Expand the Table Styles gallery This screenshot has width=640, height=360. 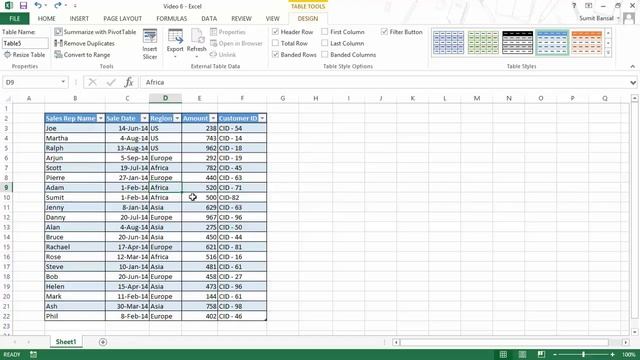pos(608,53)
